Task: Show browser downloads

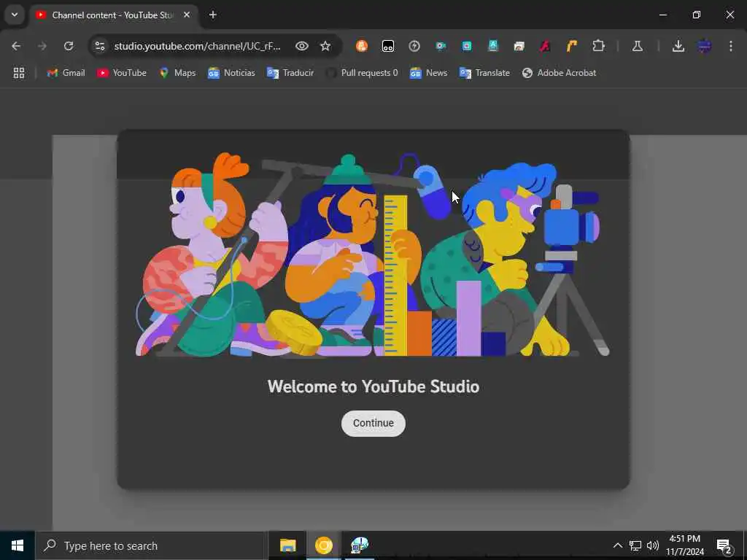Action: click(x=678, y=46)
